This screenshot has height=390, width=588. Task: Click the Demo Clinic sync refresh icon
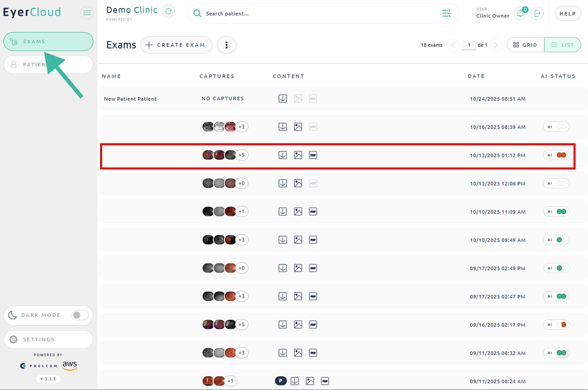tap(168, 11)
